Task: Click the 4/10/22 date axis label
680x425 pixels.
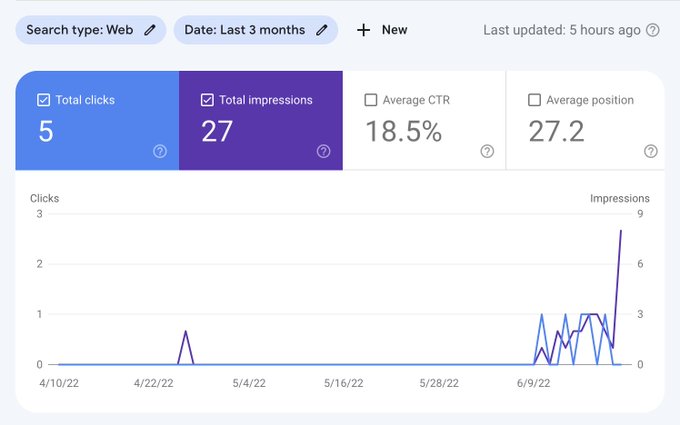Action: tap(59, 383)
